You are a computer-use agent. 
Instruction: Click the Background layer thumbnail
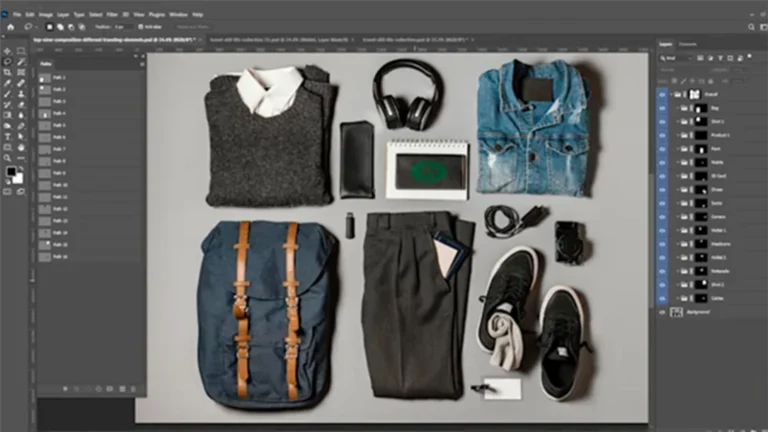pos(676,312)
